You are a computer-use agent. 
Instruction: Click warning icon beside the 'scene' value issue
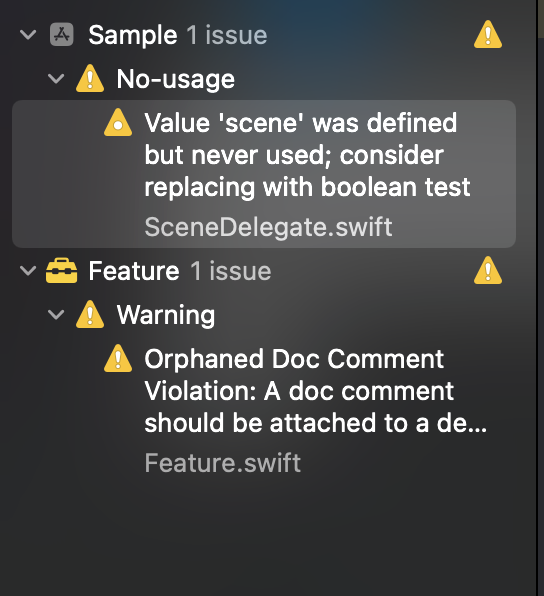pyautogui.click(x=118, y=123)
